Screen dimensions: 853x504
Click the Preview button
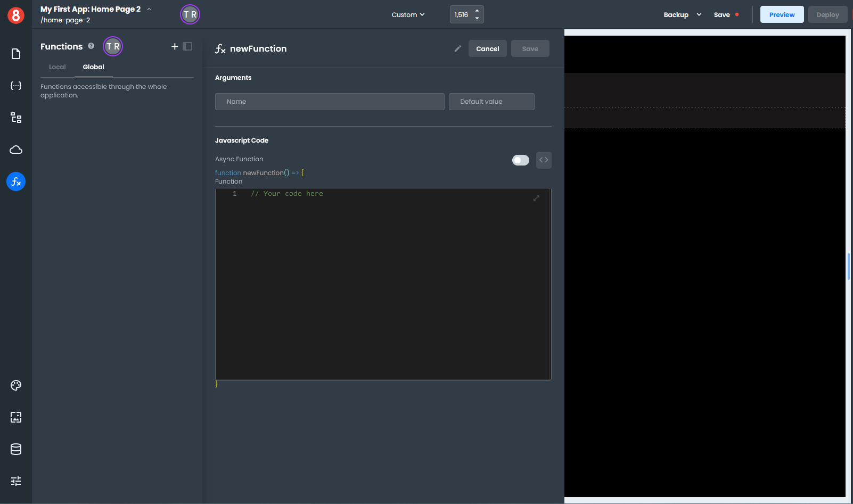(x=781, y=15)
